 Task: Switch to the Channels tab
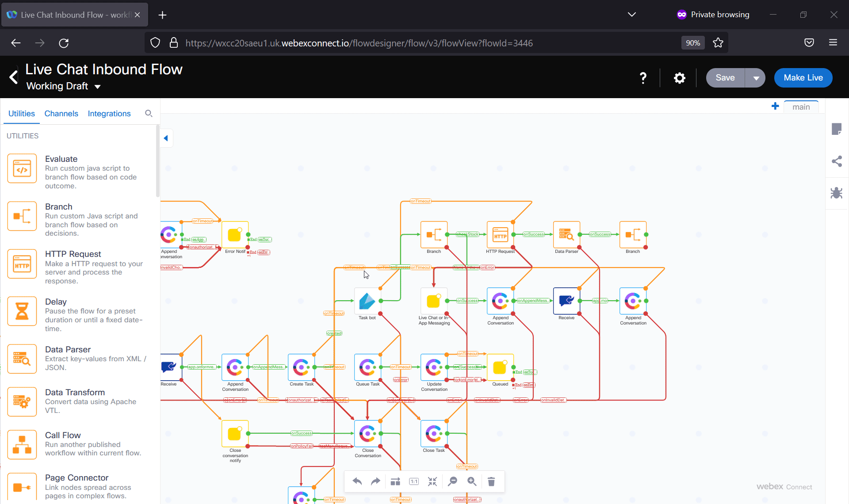pyautogui.click(x=61, y=114)
